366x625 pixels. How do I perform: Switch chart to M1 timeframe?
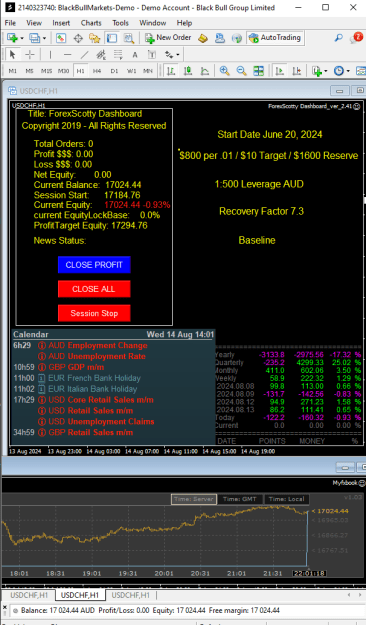click(x=13, y=71)
